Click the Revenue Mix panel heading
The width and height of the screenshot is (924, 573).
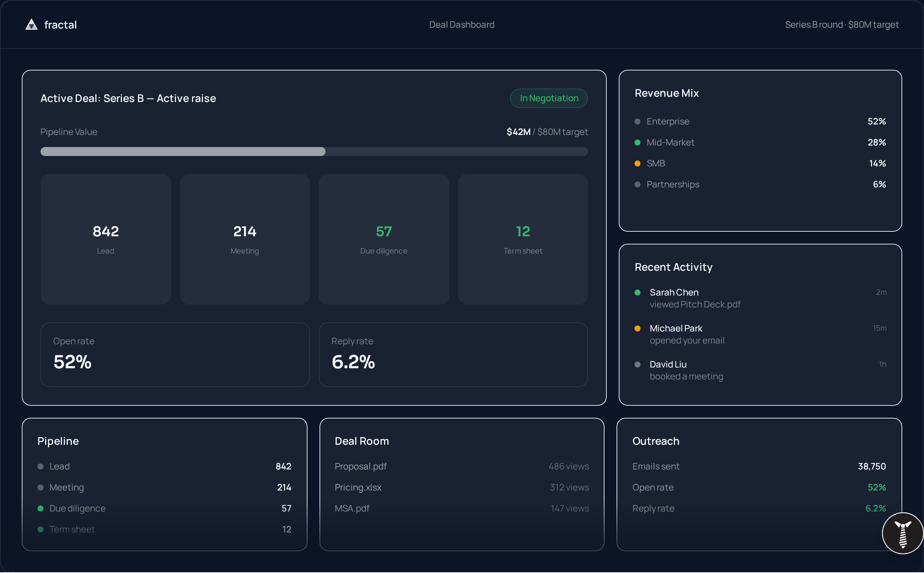coord(667,93)
